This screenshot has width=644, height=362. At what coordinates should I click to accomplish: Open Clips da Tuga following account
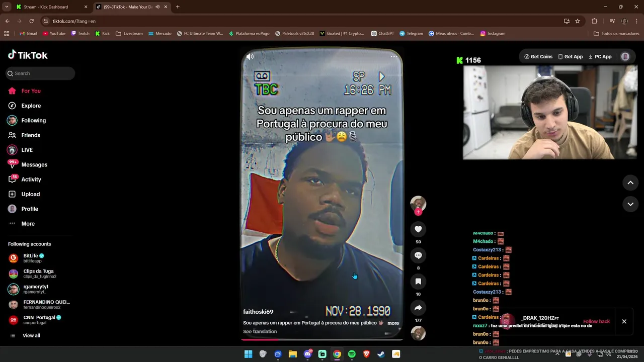click(x=40, y=274)
